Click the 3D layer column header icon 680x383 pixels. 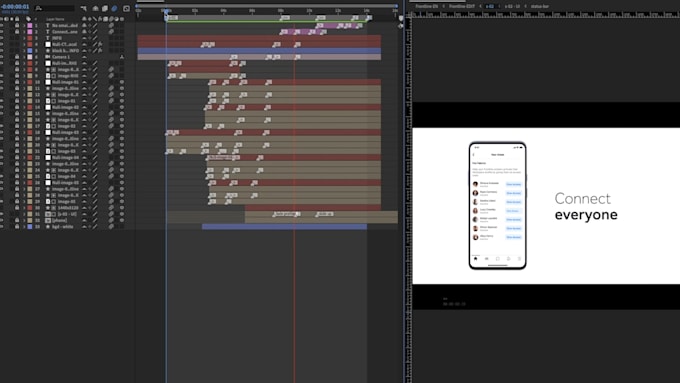pos(122,19)
